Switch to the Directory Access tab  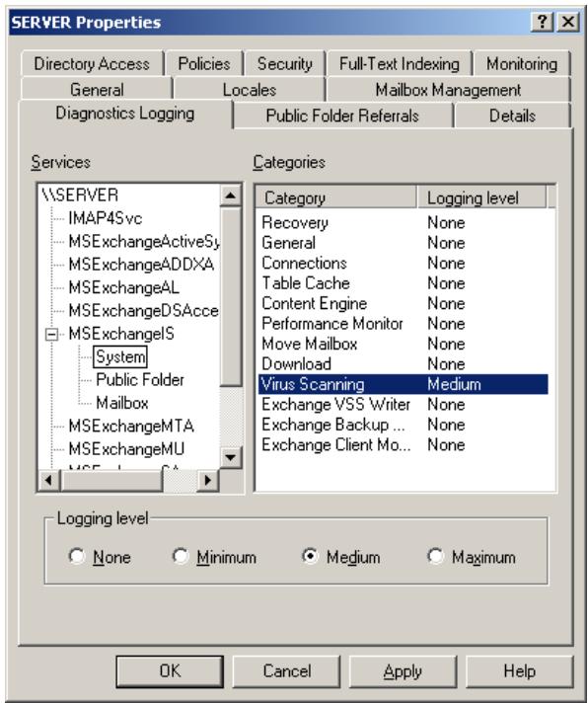(92, 63)
